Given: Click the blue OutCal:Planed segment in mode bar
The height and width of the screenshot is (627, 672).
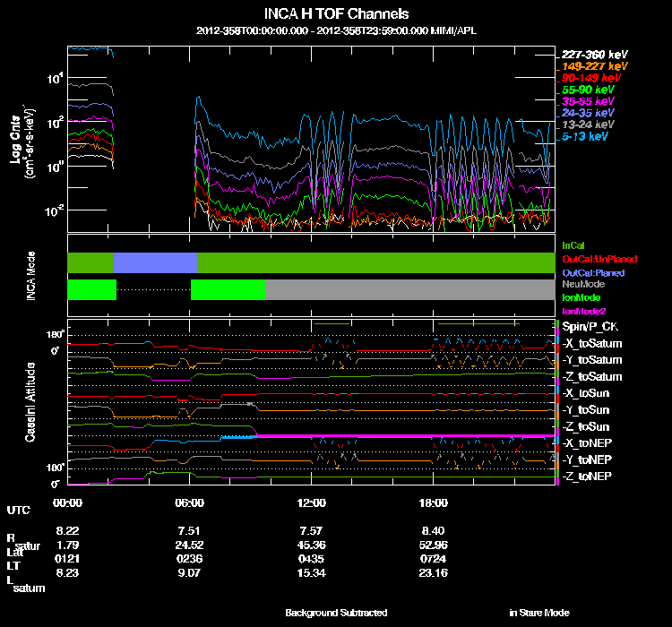Looking at the screenshot, I should coord(156,262).
